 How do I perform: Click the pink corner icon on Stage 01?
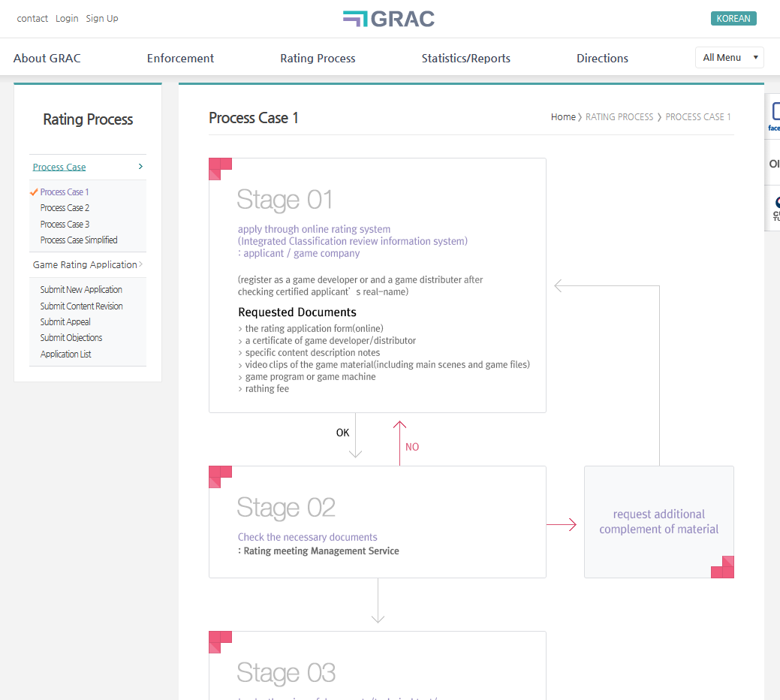(x=219, y=168)
